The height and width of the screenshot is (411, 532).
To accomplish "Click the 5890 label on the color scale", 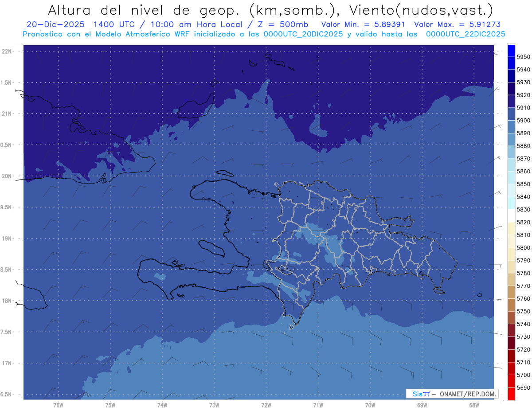I will click(523, 133).
